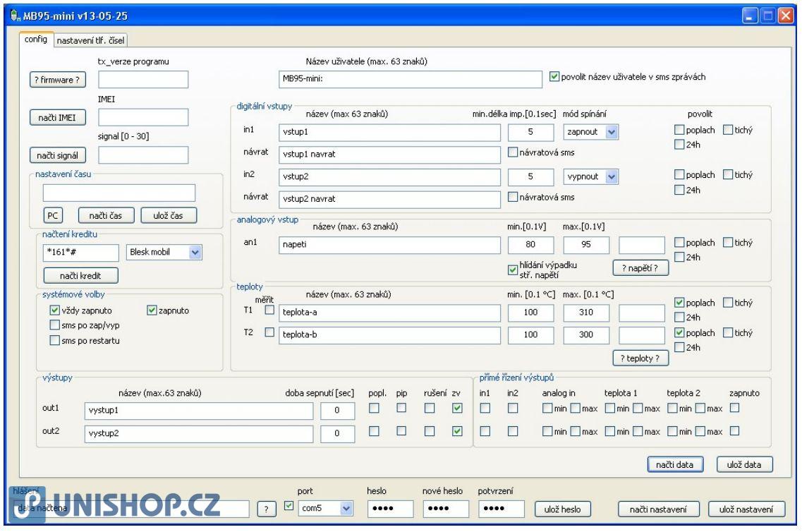The image size is (802, 532).
Task: Check out2 pip checkbox
Action: click(x=402, y=430)
